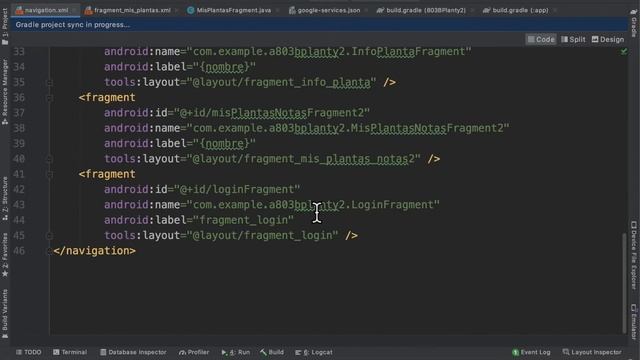Click fragment tag on line 41
Viewport: 640px width, 360px height.
tap(107, 174)
